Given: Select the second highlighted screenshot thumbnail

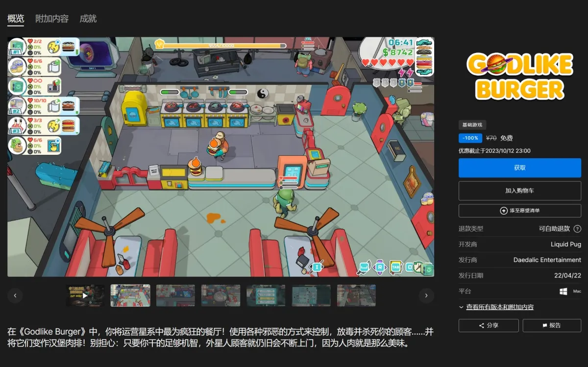Looking at the screenshot, I should (x=130, y=295).
